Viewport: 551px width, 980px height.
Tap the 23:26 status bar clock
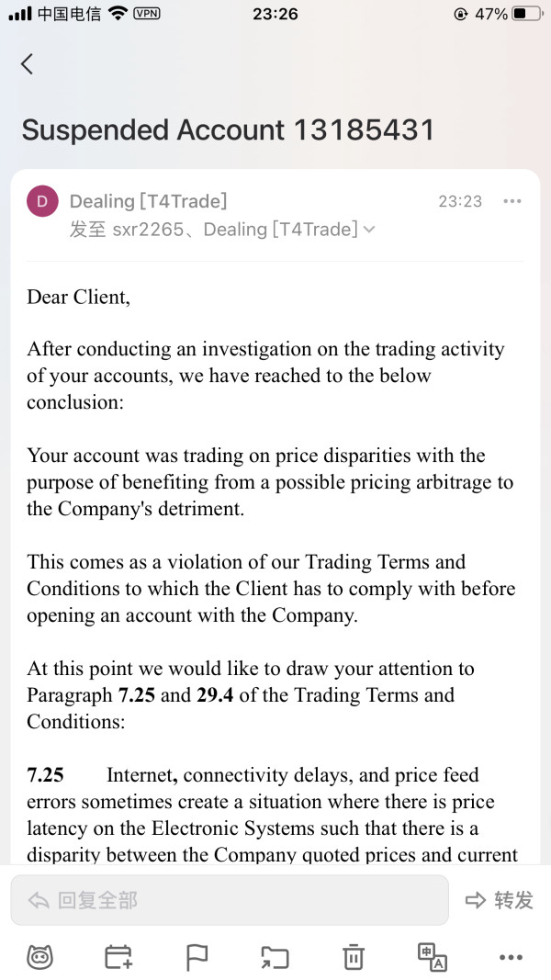pyautogui.click(x=275, y=14)
